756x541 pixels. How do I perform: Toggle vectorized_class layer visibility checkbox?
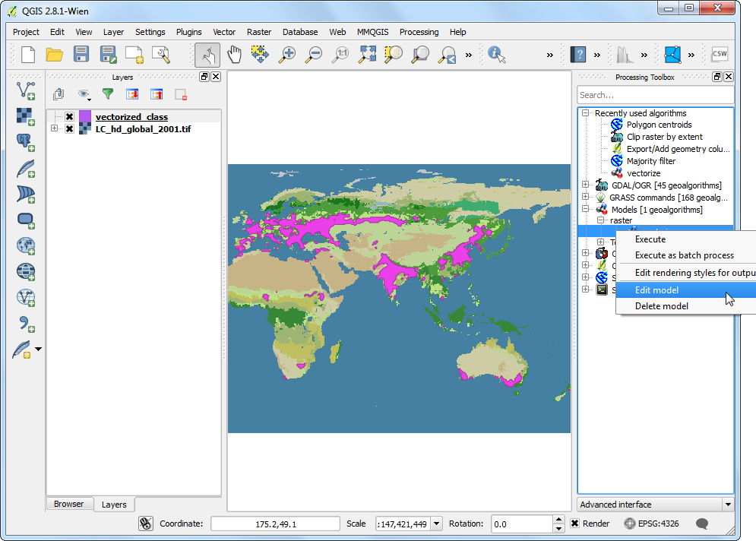(x=69, y=117)
